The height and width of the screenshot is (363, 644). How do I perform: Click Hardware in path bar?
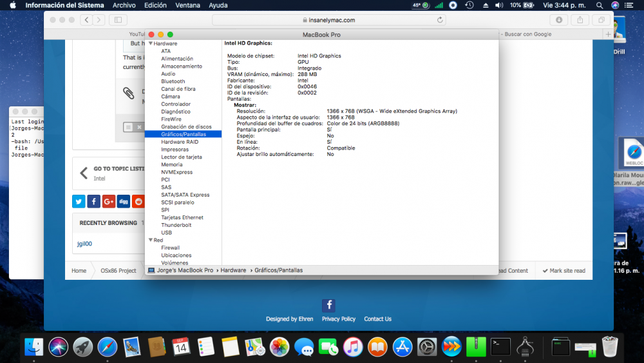(x=233, y=270)
